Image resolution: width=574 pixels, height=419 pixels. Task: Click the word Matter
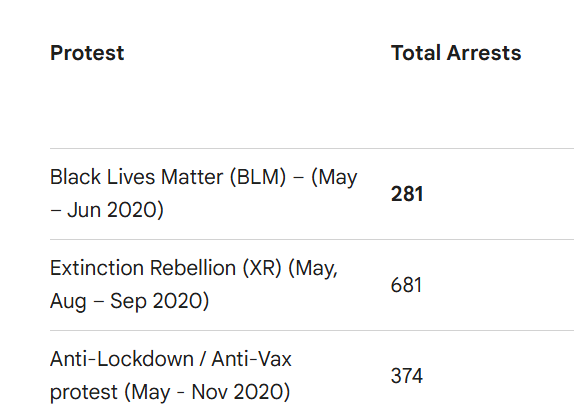(192, 177)
